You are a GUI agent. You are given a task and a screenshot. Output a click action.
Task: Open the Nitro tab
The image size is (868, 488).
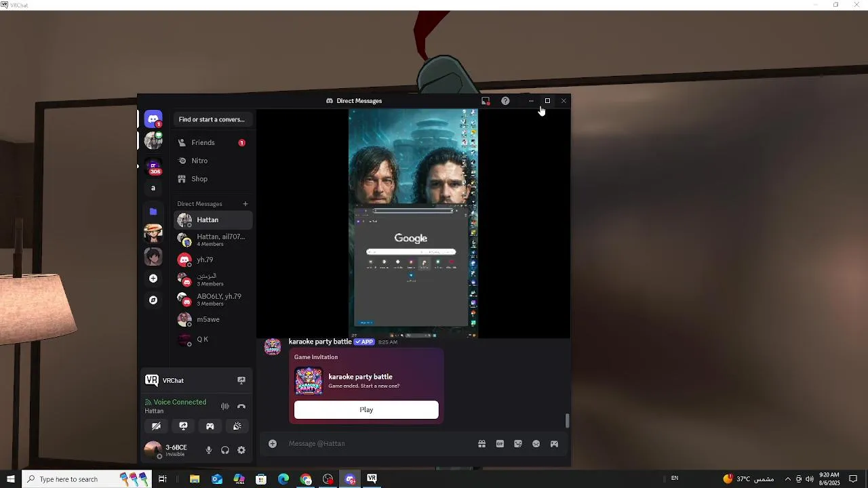(x=213, y=161)
